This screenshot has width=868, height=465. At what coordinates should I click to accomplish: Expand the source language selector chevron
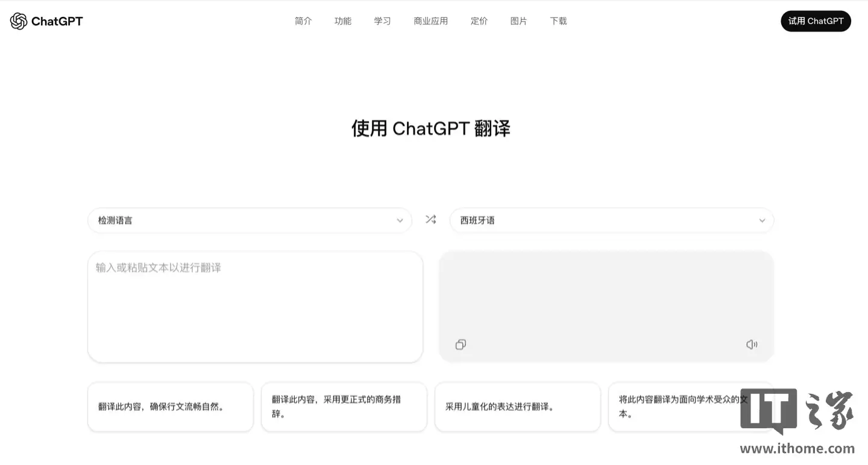400,220
